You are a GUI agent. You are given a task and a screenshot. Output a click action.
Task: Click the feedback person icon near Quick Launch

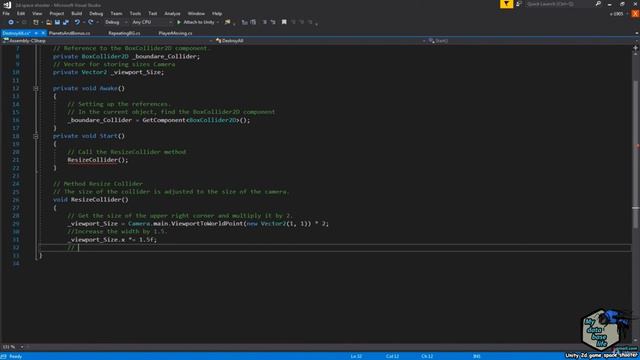coord(519,4)
